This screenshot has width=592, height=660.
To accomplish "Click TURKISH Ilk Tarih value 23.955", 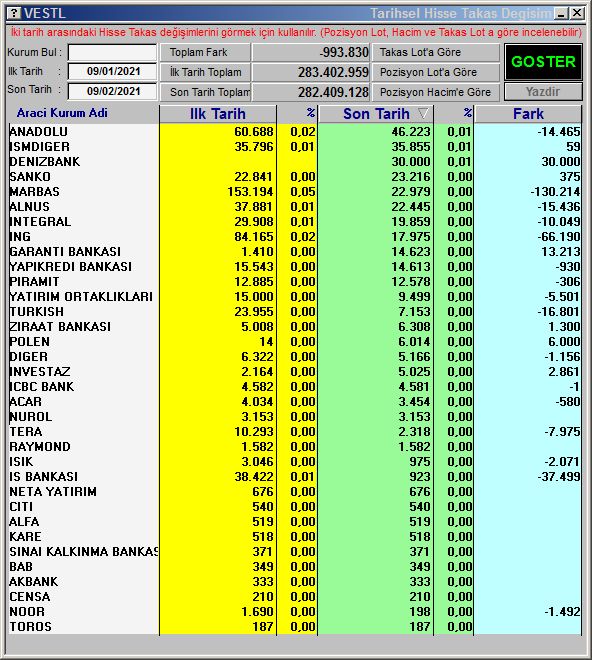I will point(254,312).
